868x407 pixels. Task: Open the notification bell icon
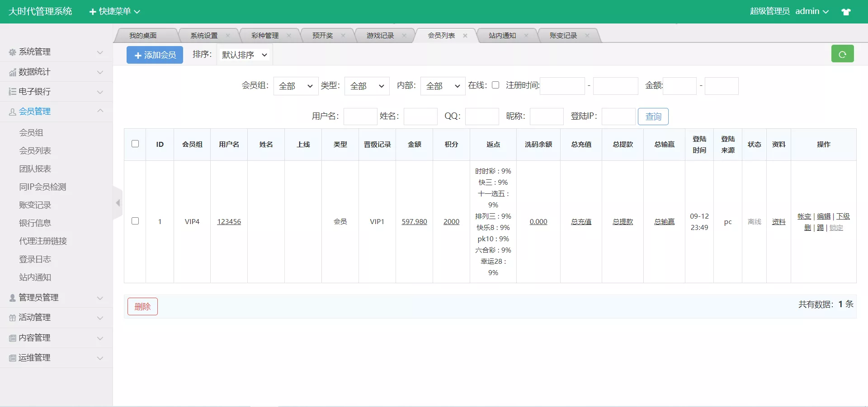(x=846, y=11)
